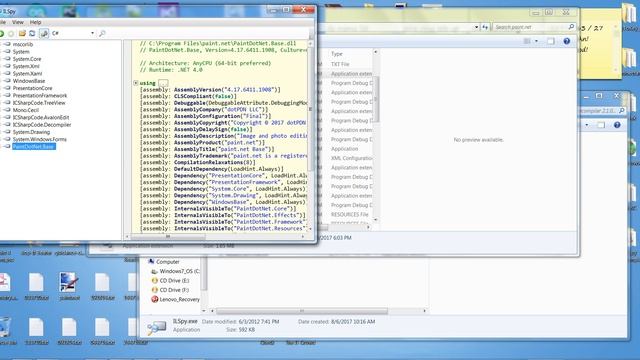Toggle preview pane in paint.net Explorer
Screen dimensions: 640x360
click(551, 41)
